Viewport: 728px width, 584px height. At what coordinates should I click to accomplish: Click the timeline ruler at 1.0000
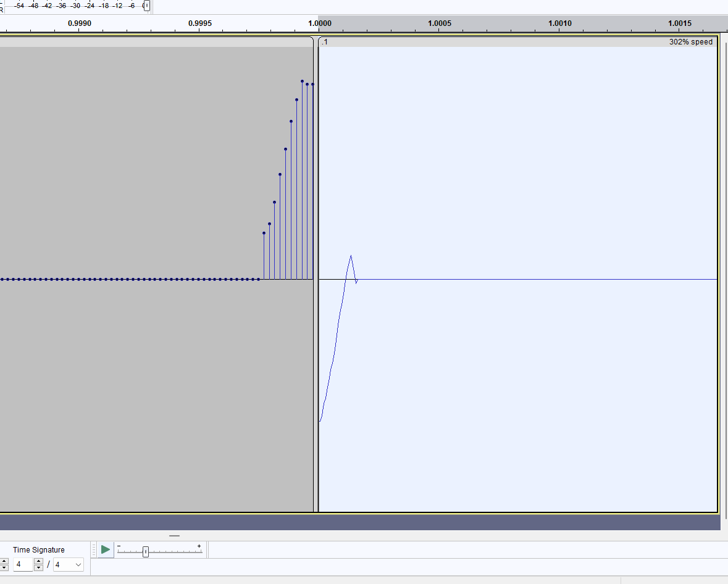(x=319, y=25)
